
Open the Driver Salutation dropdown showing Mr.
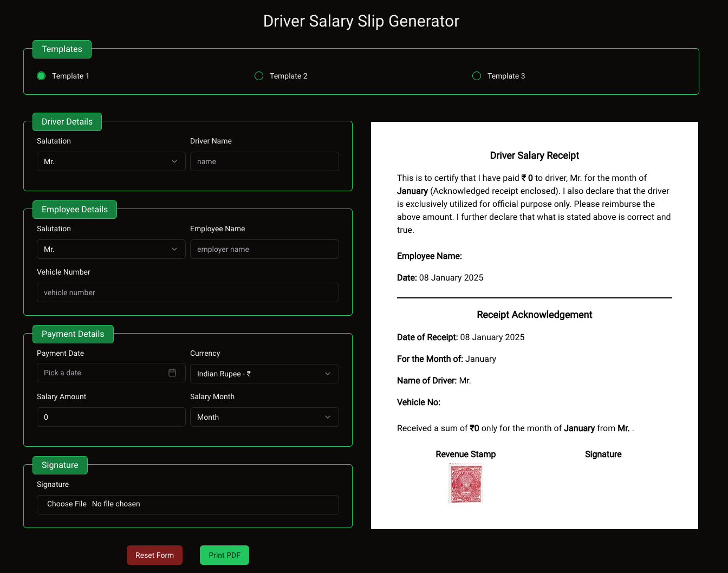[x=111, y=161]
